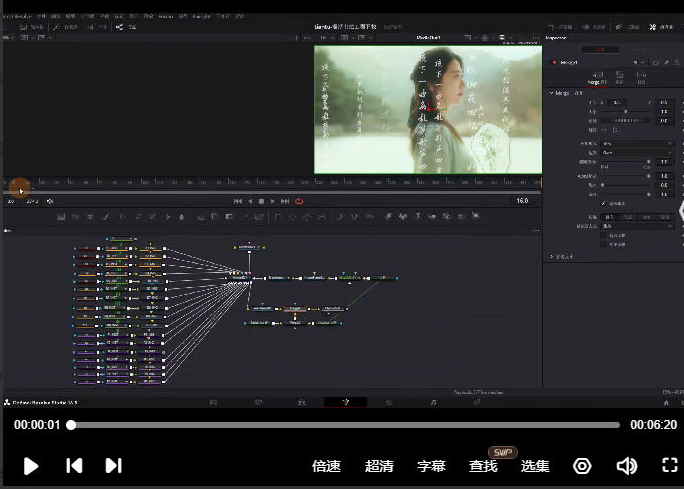This screenshot has height=489, width=684.
Task: Select the Fusion page tab at bottom
Action: 346,402
